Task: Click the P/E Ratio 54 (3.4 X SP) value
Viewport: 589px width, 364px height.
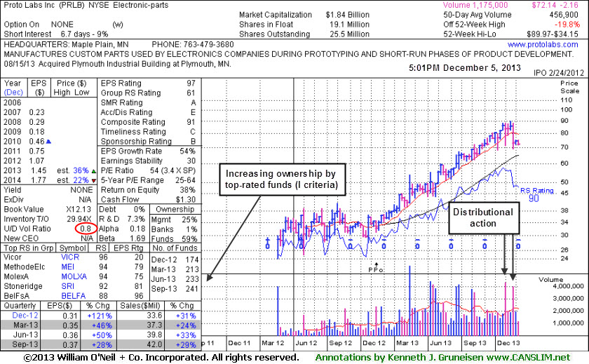Action: pos(172,170)
